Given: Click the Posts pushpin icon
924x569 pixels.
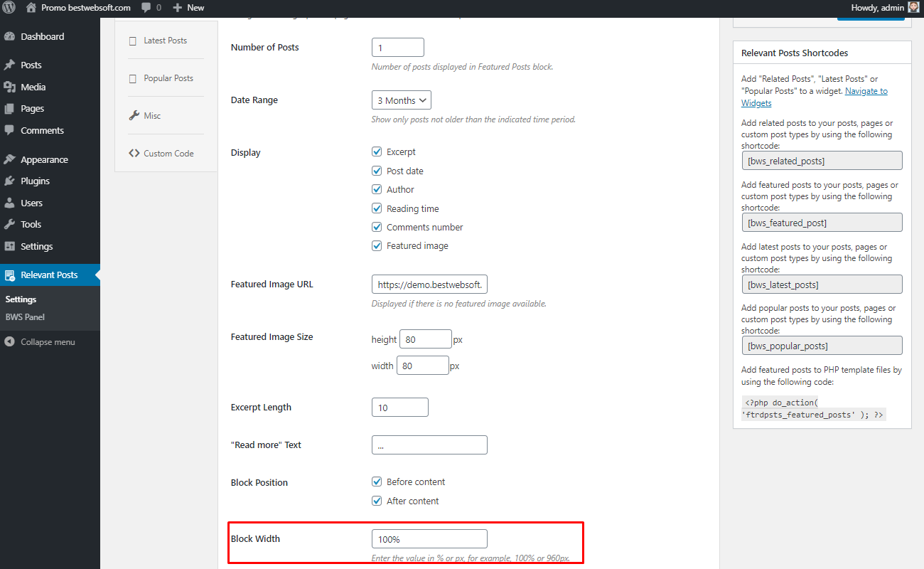Looking at the screenshot, I should tap(9, 65).
